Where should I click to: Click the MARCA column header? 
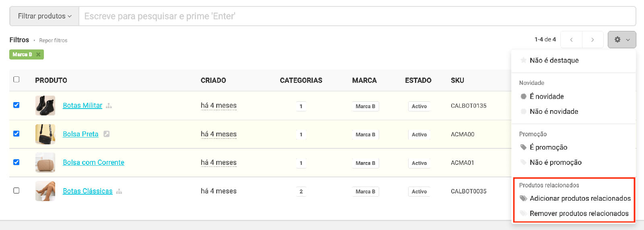point(364,80)
